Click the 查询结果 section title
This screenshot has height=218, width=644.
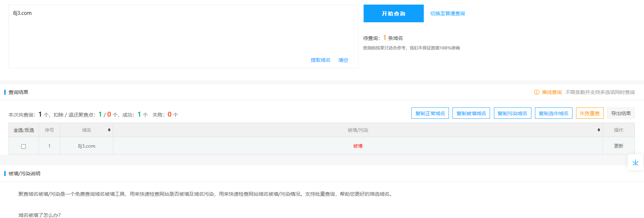[x=18, y=92]
